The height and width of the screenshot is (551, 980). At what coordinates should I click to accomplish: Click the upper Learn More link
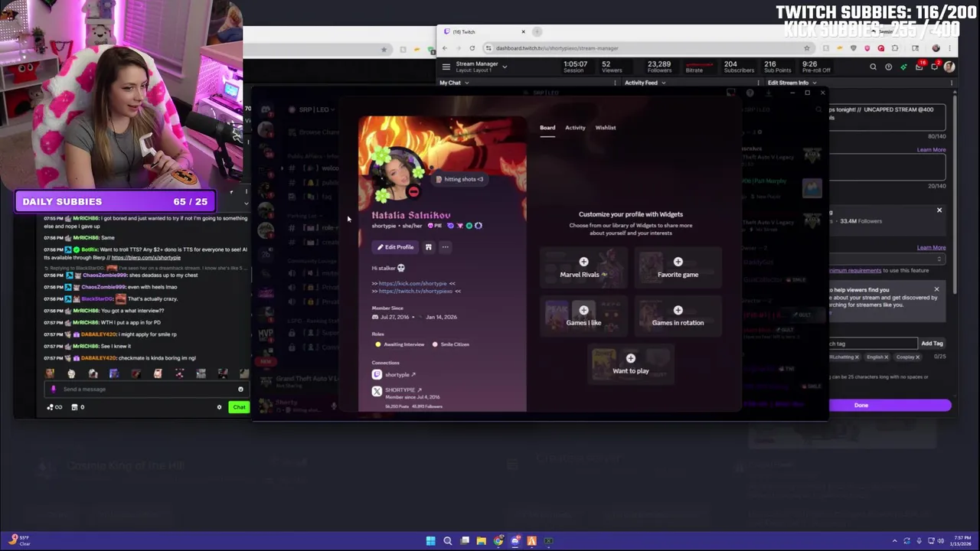[931, 150]
